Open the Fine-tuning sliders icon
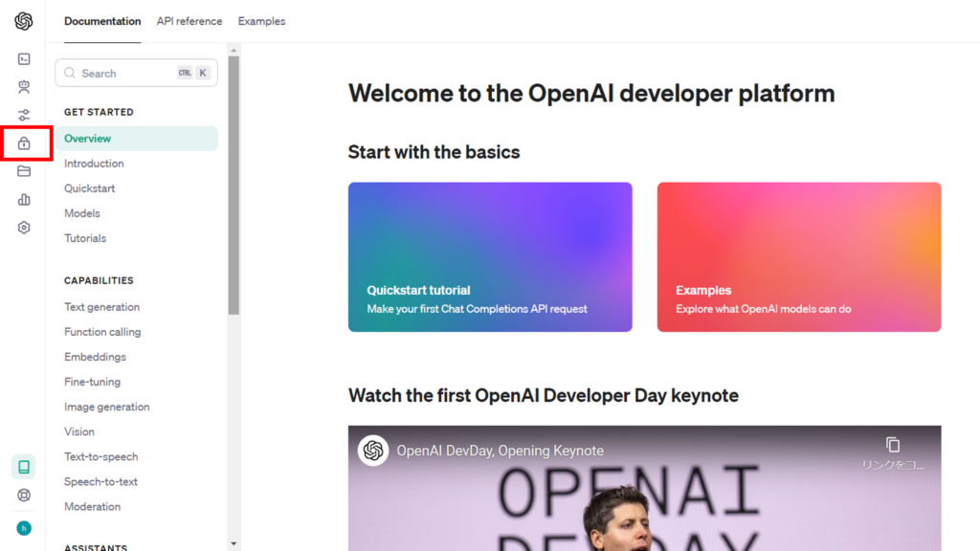The width and height of the screenshot is (980, 551). point(24,115)
